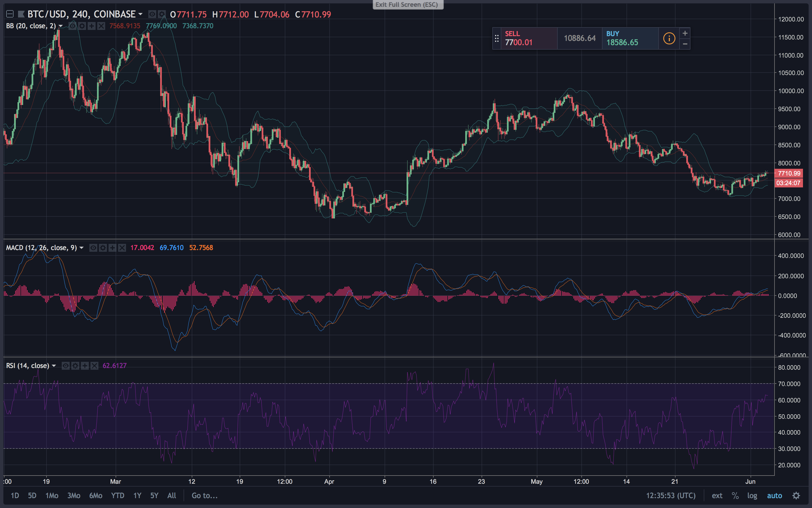This screenshot has width=812, height=508.
Task: Click the Apr label on the time axis
Action: pyautogui.click(x=329, y=481)
